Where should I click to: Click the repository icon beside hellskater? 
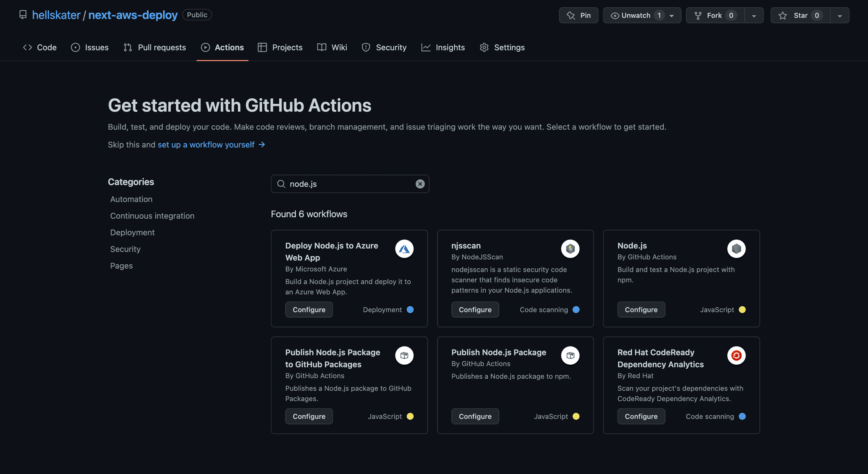(23, 14)
